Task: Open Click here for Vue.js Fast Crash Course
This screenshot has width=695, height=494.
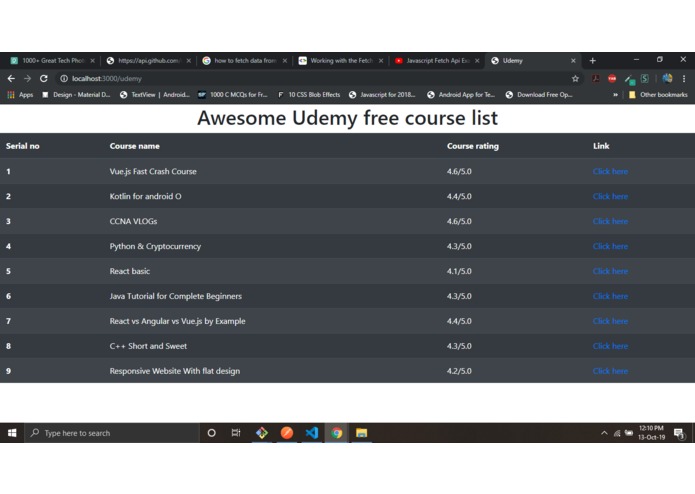Action: [x=610, y=171]
